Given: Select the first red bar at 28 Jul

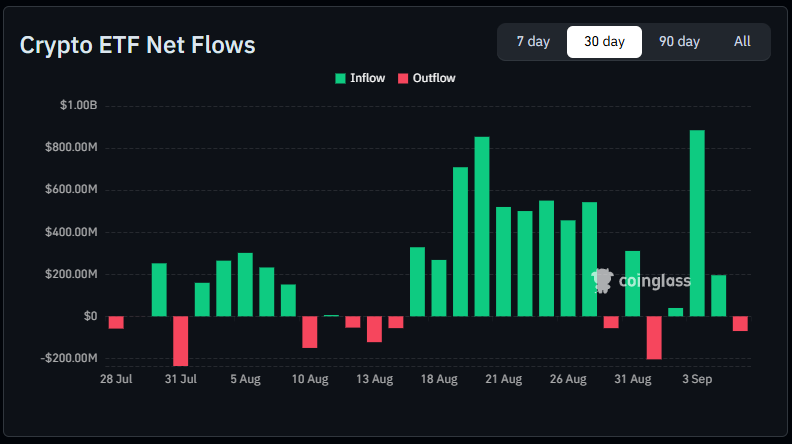Looking at the screenshot, I should tap(116, 323).
